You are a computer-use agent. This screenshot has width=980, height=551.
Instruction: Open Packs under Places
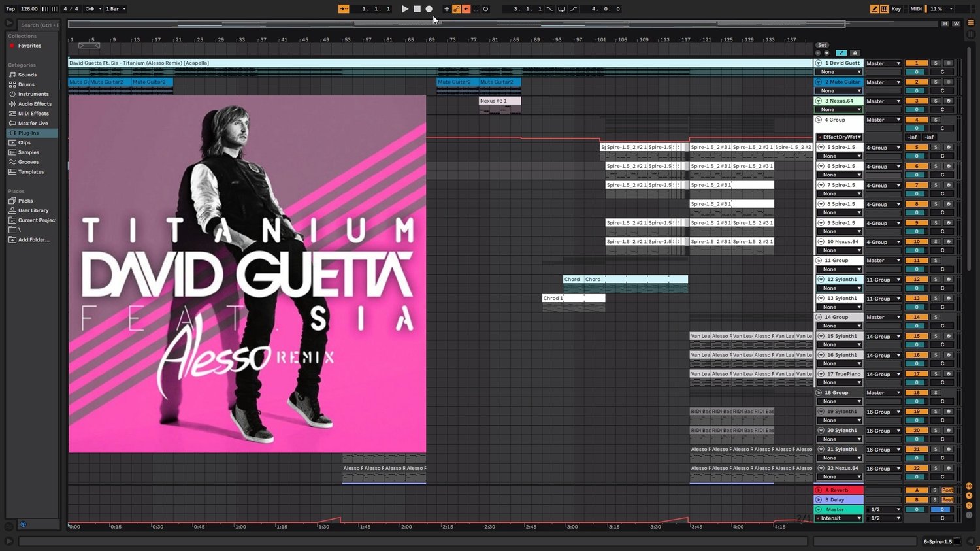coord(25,201)
